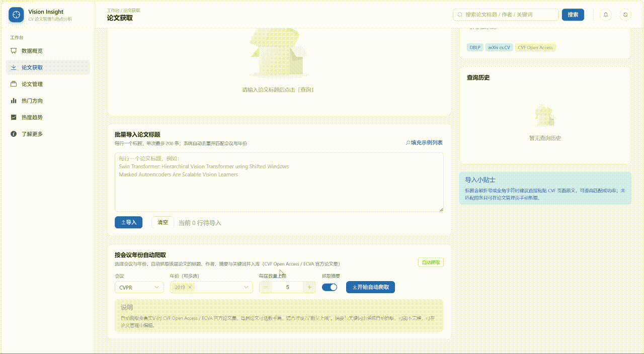Remove the 2019 year tag
This screenshot has height=354, width=644.
pyautogui.click(x=190, y=287)
